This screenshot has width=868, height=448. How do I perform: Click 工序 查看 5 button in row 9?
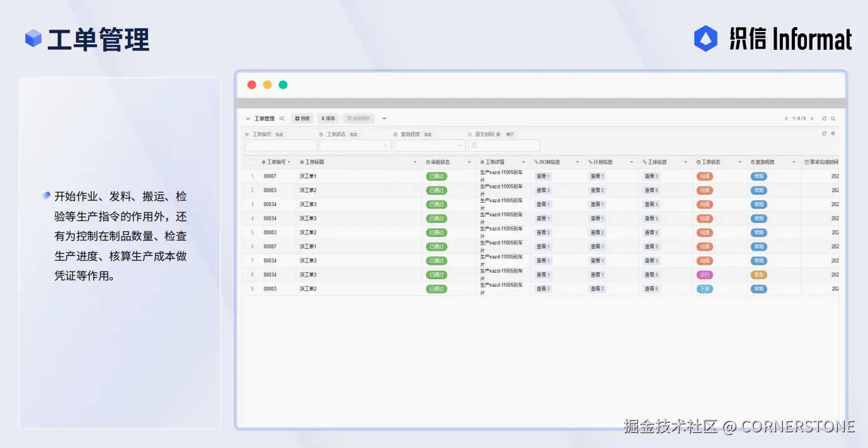(x=651, y=289)
